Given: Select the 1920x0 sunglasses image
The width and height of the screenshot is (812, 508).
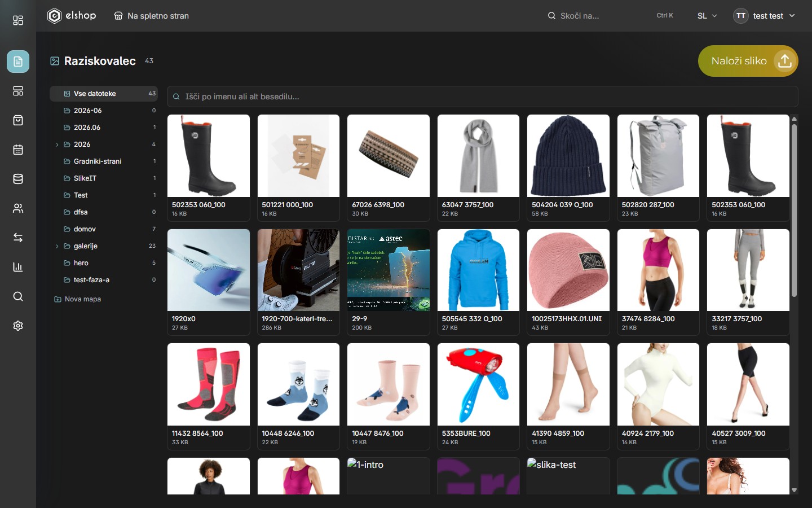Looking at the screenshot, I should tap(209, 270).
